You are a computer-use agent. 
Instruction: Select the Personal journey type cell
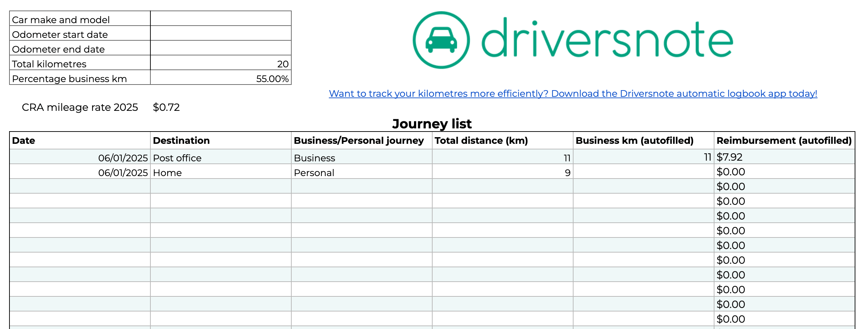[362, 172]
